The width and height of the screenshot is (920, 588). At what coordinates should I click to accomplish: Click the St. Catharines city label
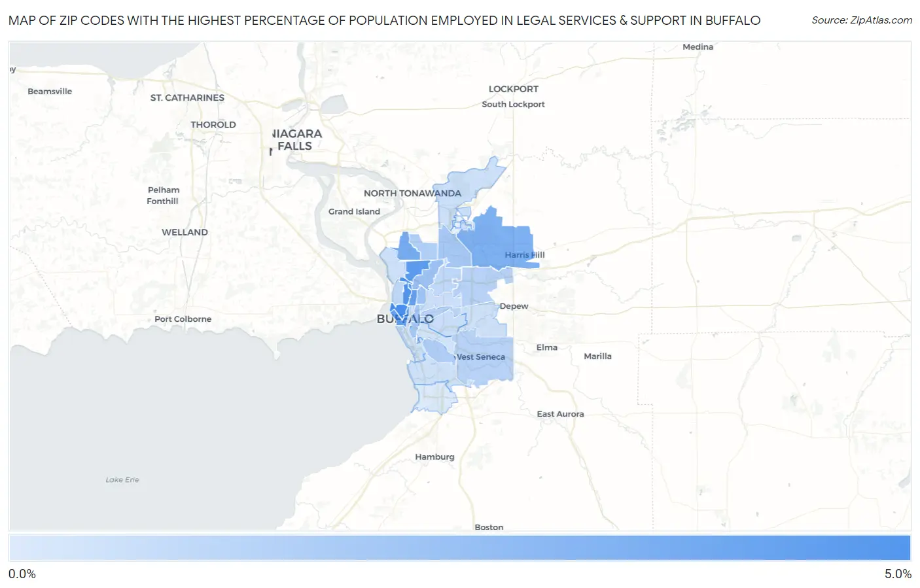187,97
